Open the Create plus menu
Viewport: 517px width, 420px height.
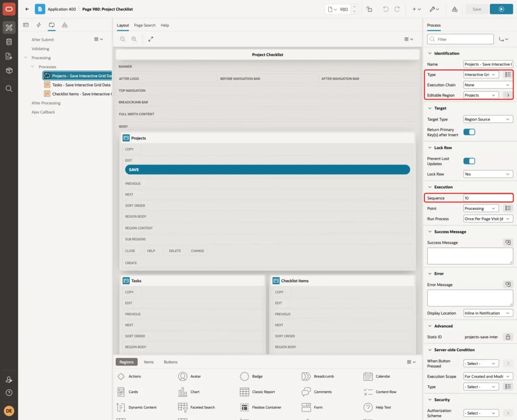coord(417,9)
